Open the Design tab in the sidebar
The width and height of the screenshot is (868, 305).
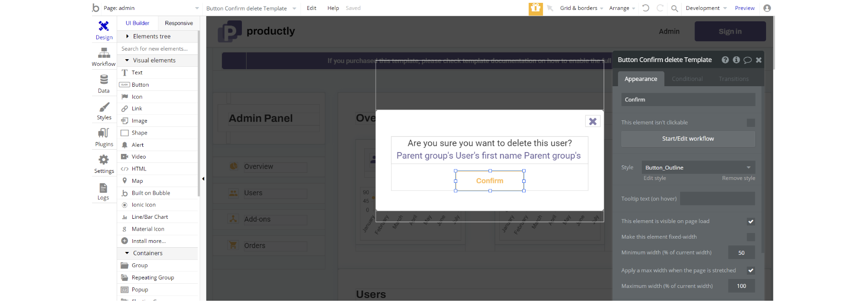[x=104, y=30]
